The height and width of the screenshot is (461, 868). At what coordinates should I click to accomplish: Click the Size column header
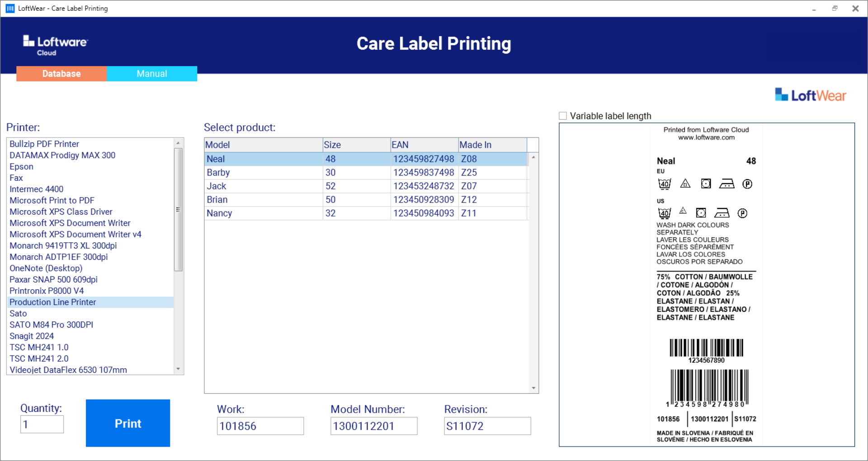(x=357, y=145)
